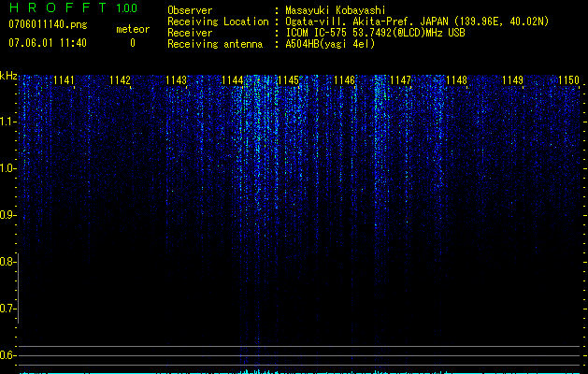
Task: Click the 0.6 frequency axis label
Action: [7, 355]
